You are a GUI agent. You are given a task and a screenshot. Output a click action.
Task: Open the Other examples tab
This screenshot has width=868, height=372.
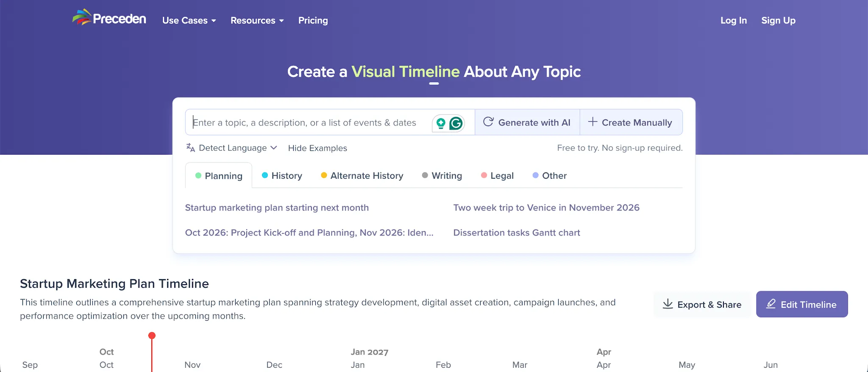550,175
